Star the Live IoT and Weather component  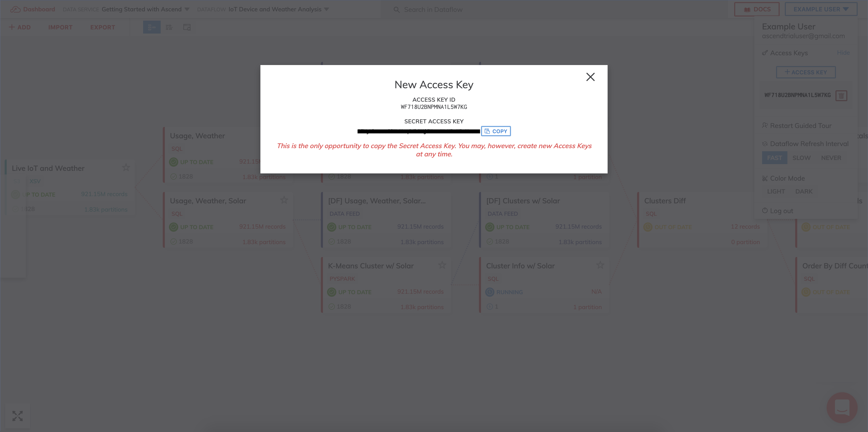(x=126, y=167)
